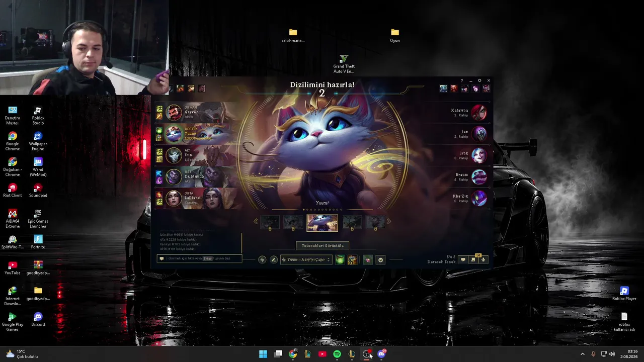Image resolution: width=644 pixels, height=362 pixels.
Task: Click the Yetenekleri Görüntüle button
Action: pyautogui.click(x=323, y=246)
